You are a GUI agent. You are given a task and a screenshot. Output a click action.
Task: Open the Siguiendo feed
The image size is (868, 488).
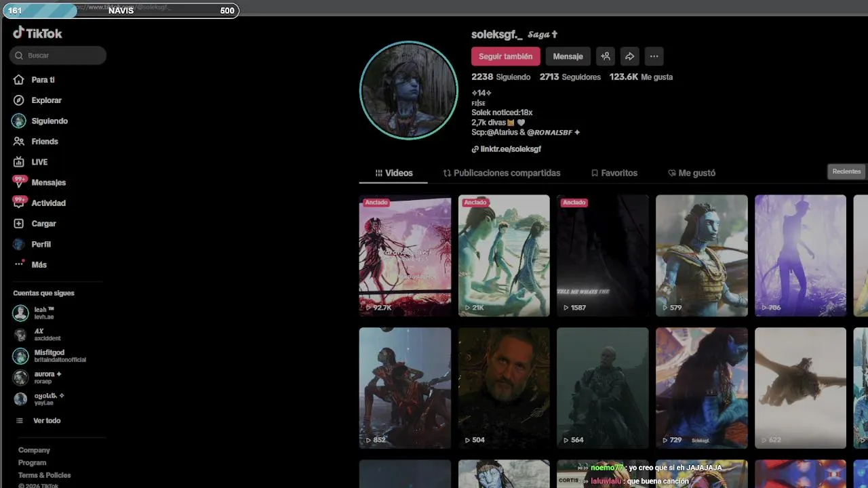coord(50,121)
